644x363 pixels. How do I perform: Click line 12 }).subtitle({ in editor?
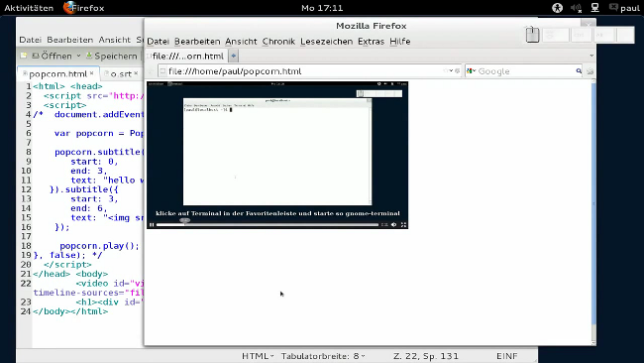(84, 189)
